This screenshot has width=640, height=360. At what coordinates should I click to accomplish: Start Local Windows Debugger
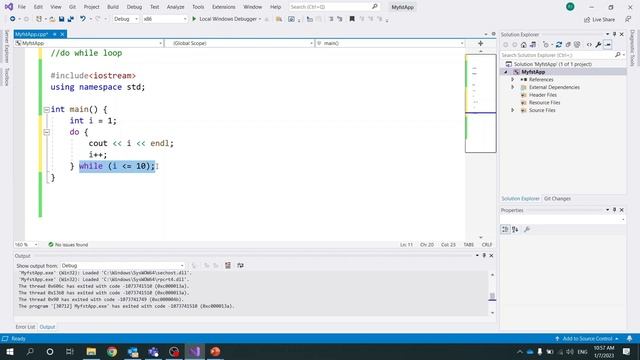(227, 19)
